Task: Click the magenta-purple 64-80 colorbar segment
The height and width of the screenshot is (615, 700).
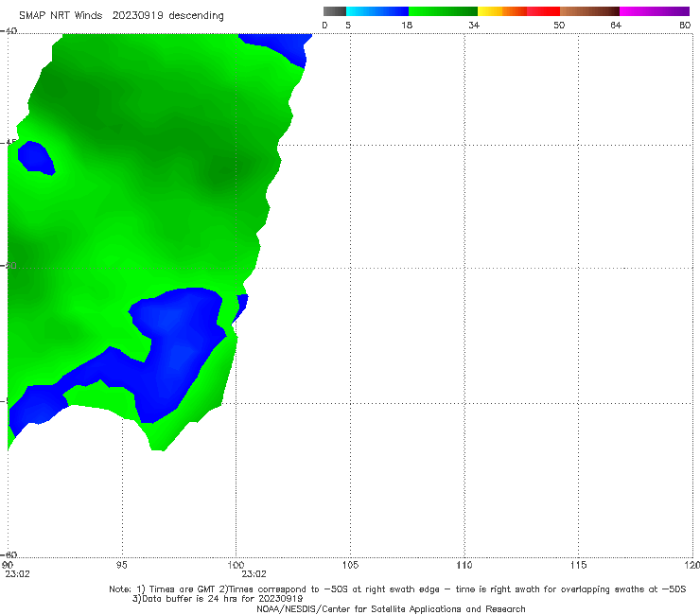Action: [655, 11]
